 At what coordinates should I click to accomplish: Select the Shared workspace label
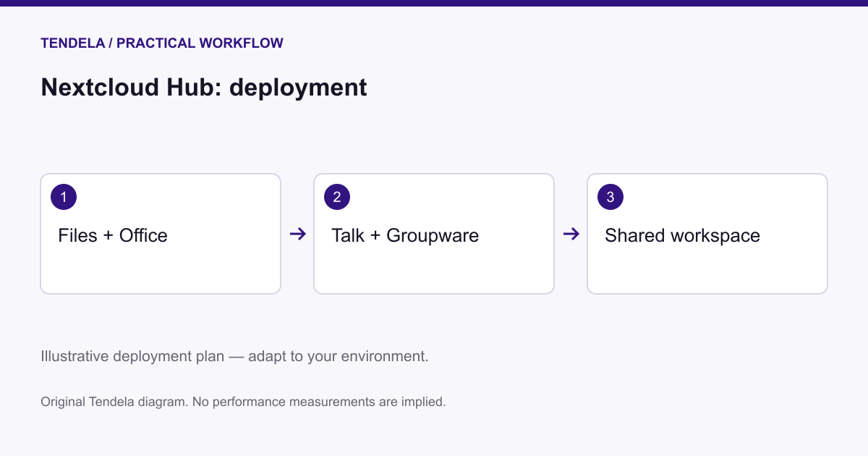[x=682, y=235]
